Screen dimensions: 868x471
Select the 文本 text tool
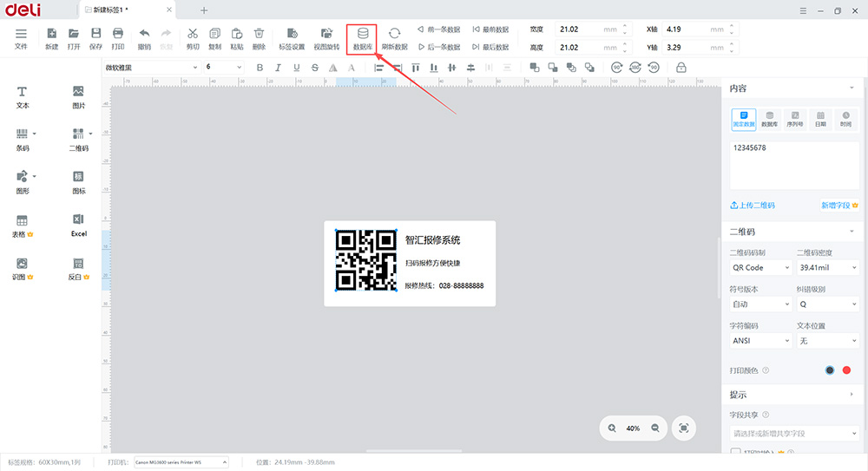pyautogui.click(x=23, y=97)
